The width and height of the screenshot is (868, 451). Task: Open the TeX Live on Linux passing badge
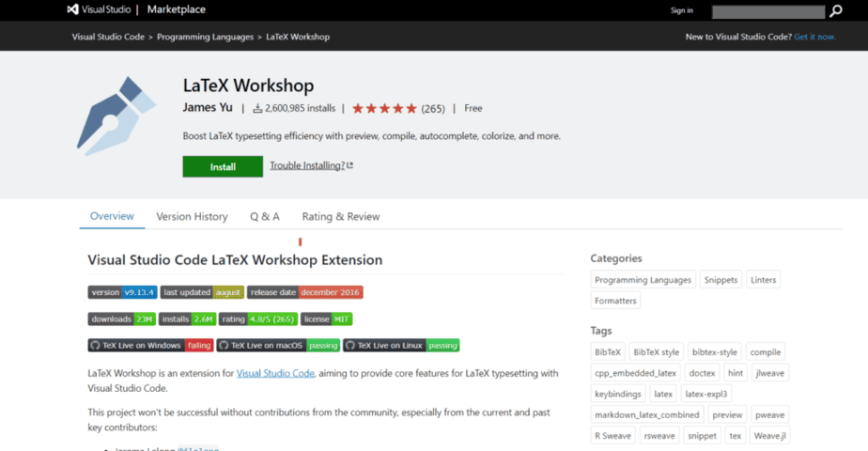[x=401, y=346]
